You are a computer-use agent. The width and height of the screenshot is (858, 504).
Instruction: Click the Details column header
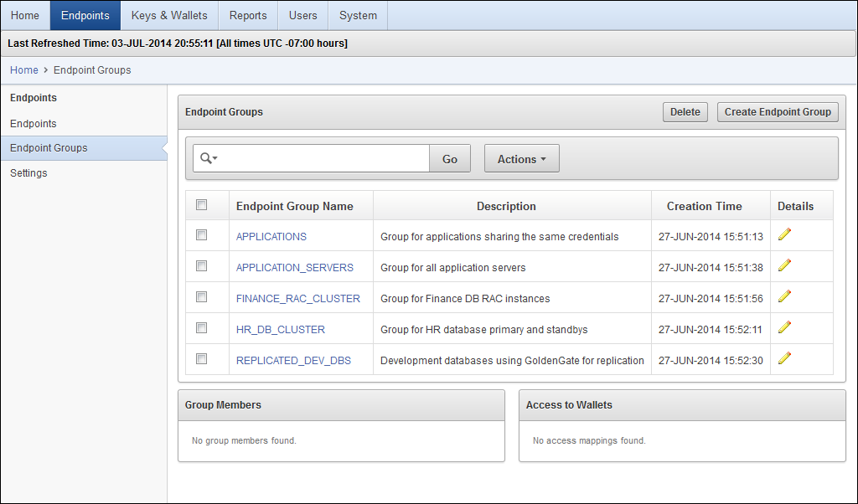tap(795, 206)
